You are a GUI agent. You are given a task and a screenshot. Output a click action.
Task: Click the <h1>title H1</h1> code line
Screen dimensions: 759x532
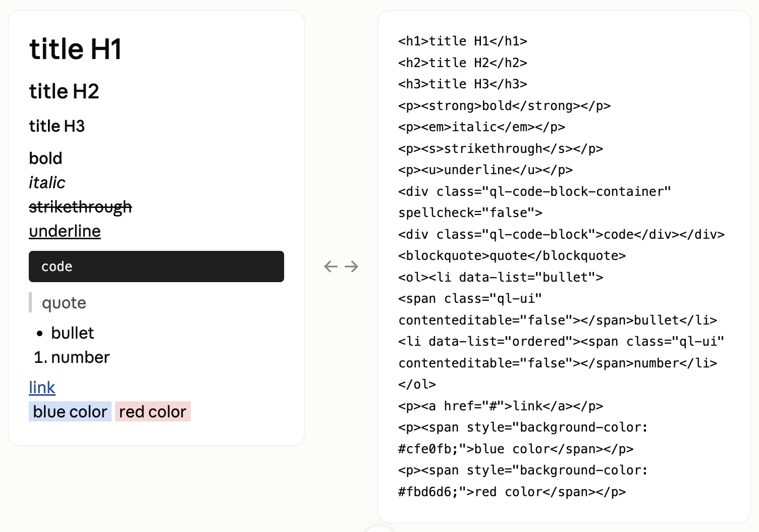click(x=463, y=41)
